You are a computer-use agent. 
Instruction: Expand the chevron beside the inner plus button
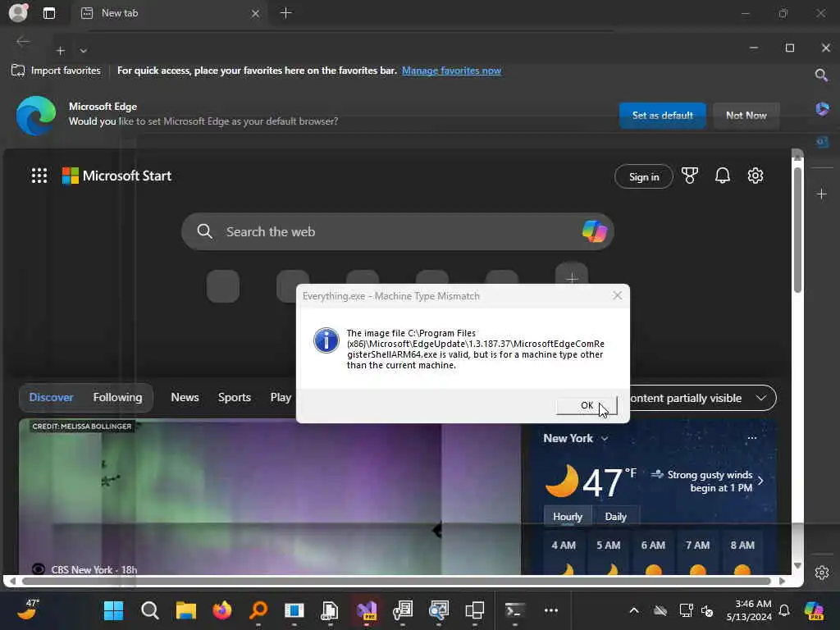point(83,50)
